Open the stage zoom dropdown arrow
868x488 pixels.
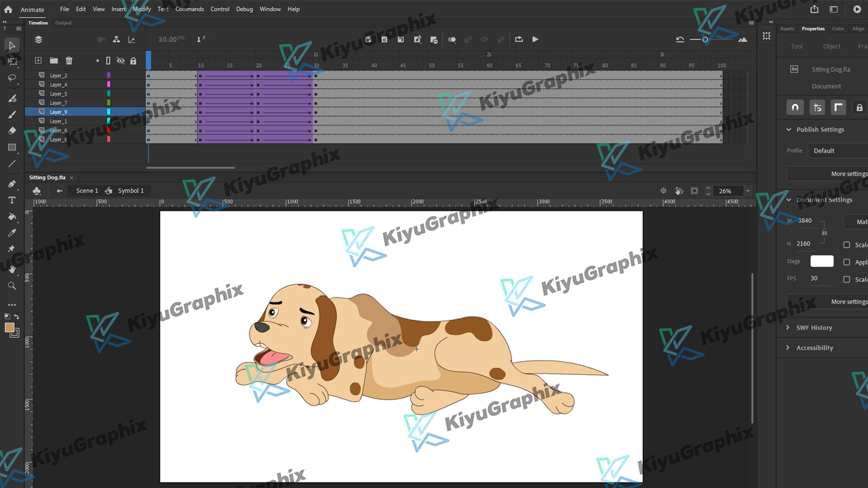747,191
